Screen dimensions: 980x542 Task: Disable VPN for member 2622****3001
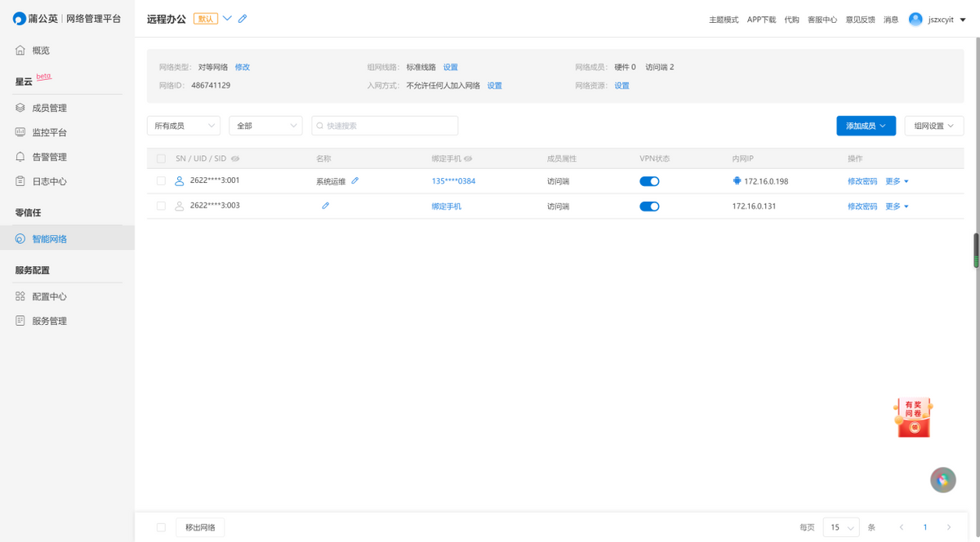coord(649,180)
